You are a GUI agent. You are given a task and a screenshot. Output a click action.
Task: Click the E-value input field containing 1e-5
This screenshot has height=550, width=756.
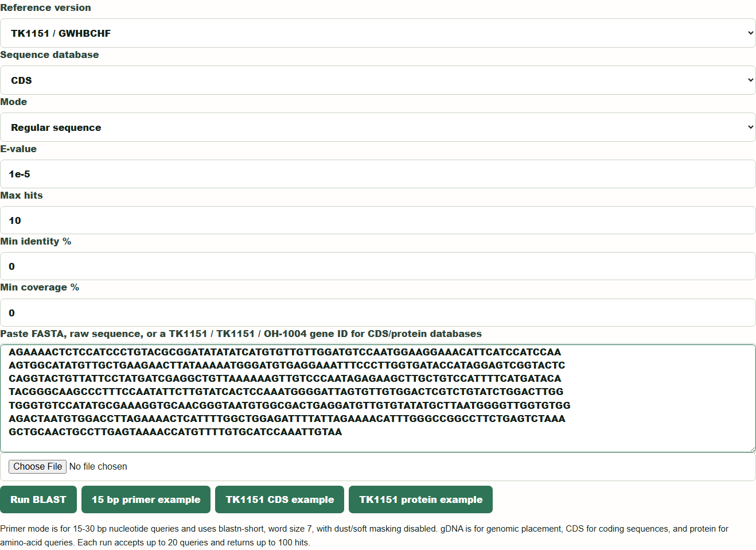pos(378,174)
